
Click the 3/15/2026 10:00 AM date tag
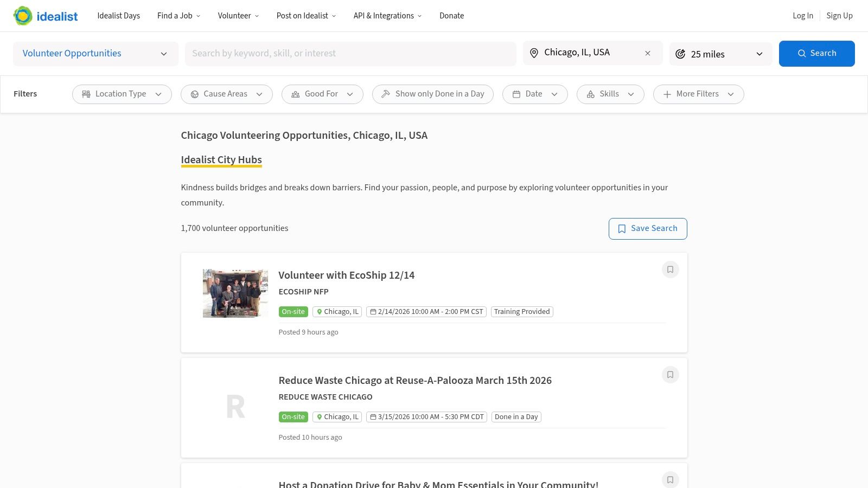(427, 417)
